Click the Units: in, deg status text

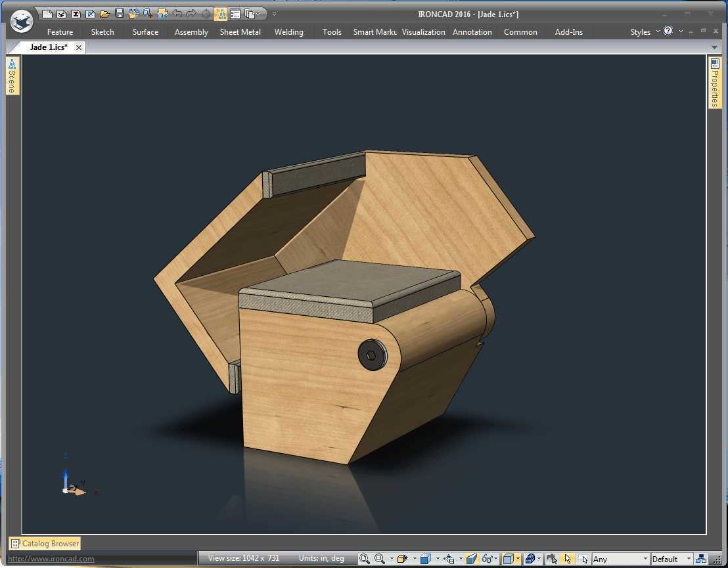click(321, 557)
